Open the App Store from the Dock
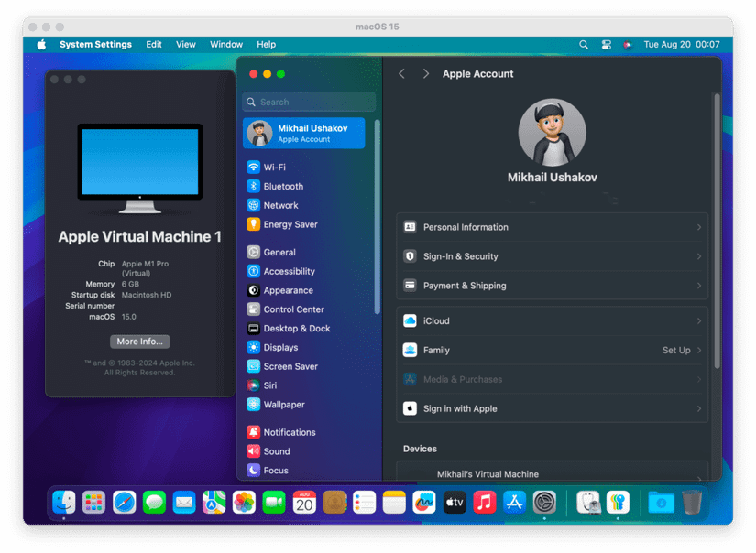This screenshot has width=756, height=553. click(x=514, y=502)
